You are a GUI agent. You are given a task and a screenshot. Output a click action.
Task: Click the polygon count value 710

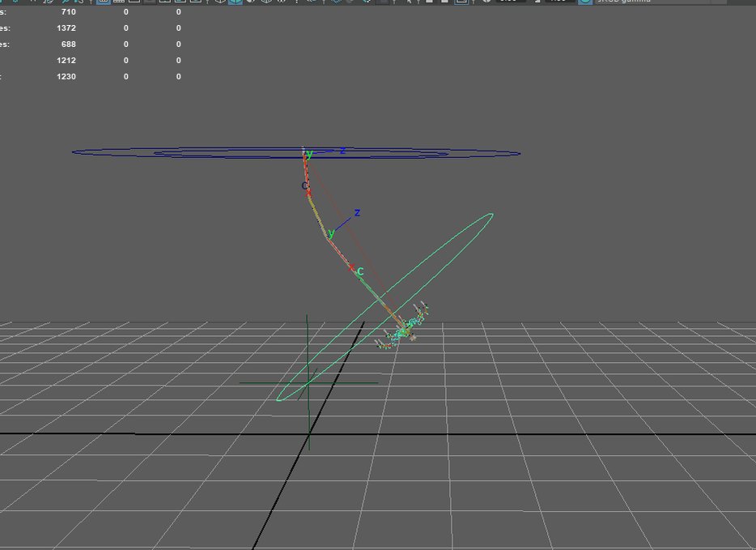click(69, 12)
